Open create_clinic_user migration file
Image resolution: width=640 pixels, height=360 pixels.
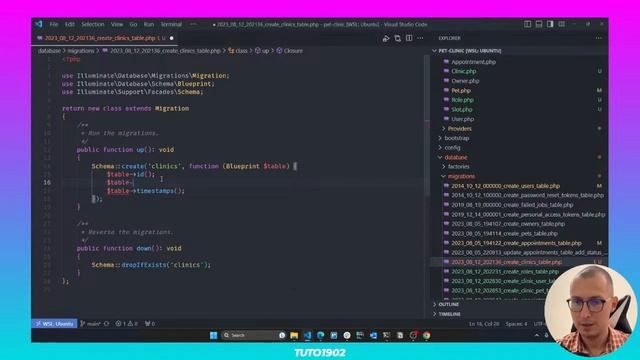503,281
